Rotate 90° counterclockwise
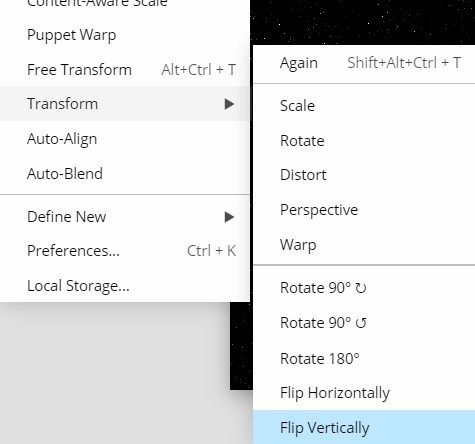Image resolution: width=475 pixels, height=444 pixels. pyautogui.click(x=364, y=323)
